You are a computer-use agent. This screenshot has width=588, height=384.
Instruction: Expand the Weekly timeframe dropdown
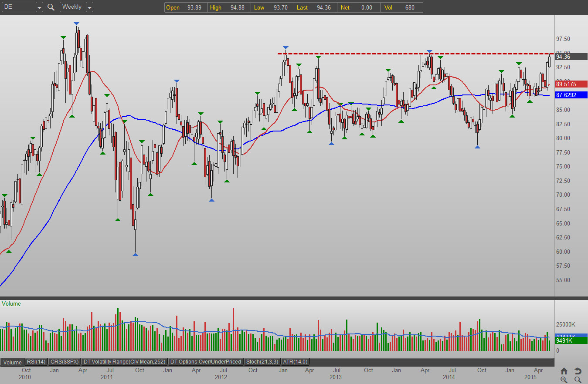tap(89, 7)
